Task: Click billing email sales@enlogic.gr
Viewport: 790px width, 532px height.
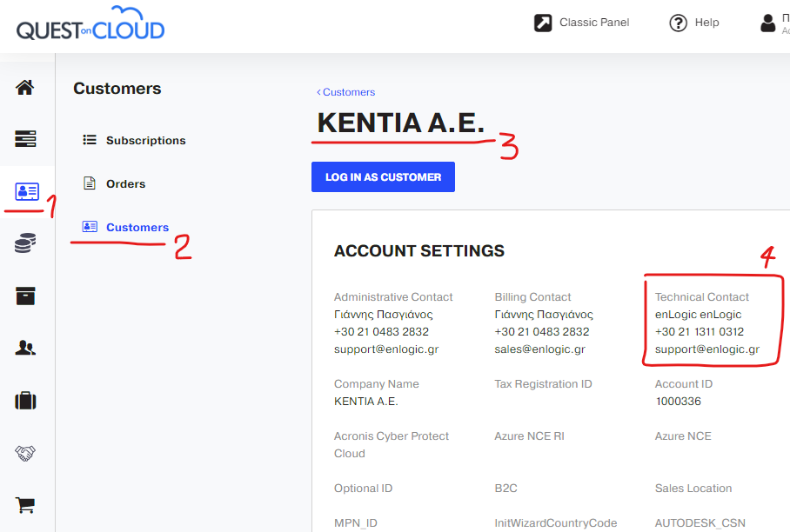Action: coord(539,349)
